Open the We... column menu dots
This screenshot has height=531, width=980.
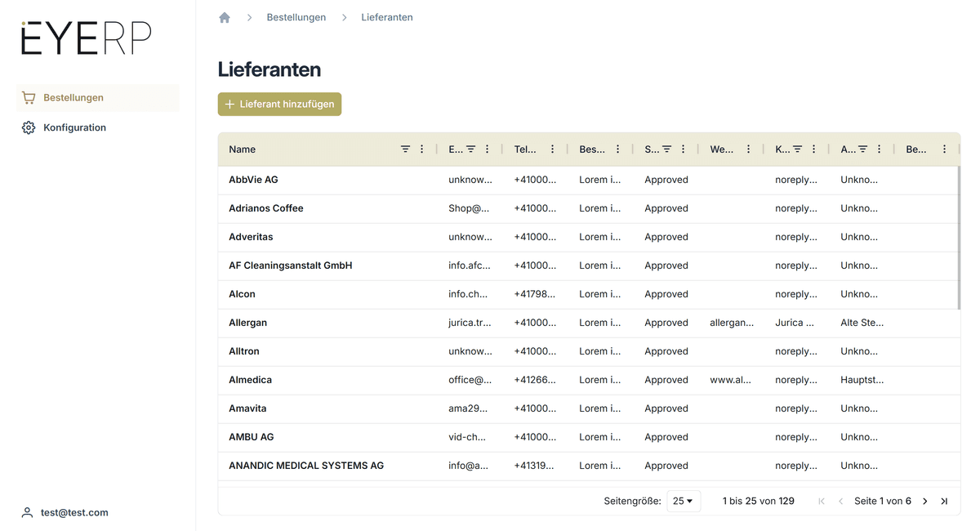tap(748, 149)
